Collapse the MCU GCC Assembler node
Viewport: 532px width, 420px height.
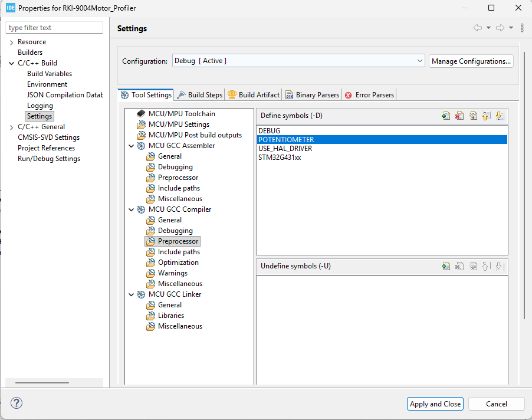pyautogui.click(x=132, y=146)
